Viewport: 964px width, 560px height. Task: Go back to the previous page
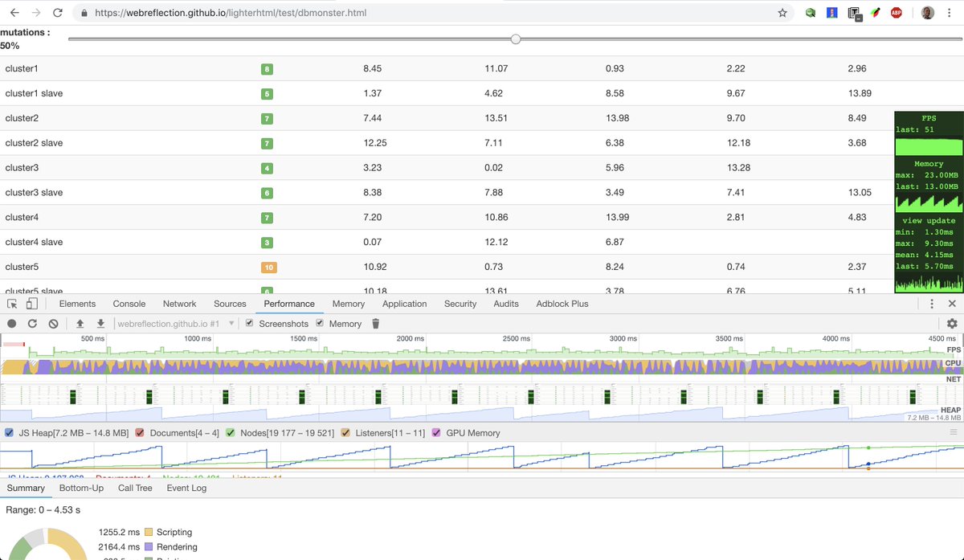[x=14, y=13]
